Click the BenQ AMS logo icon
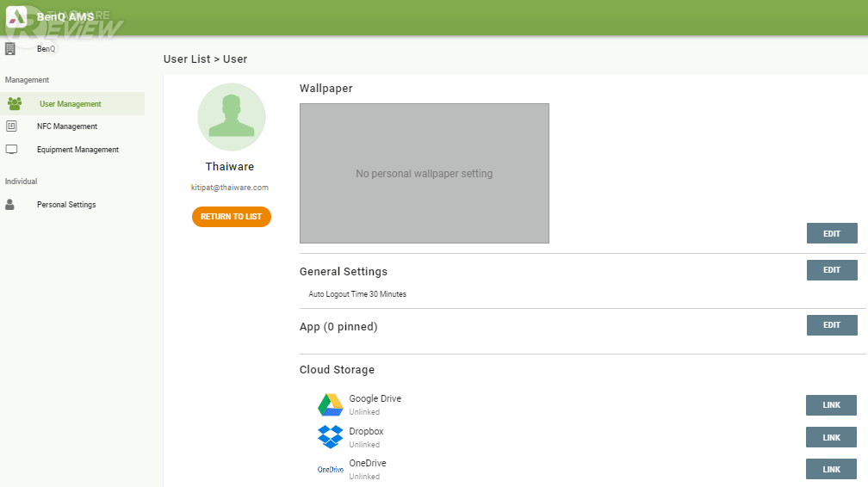 (x=16, y=16)
